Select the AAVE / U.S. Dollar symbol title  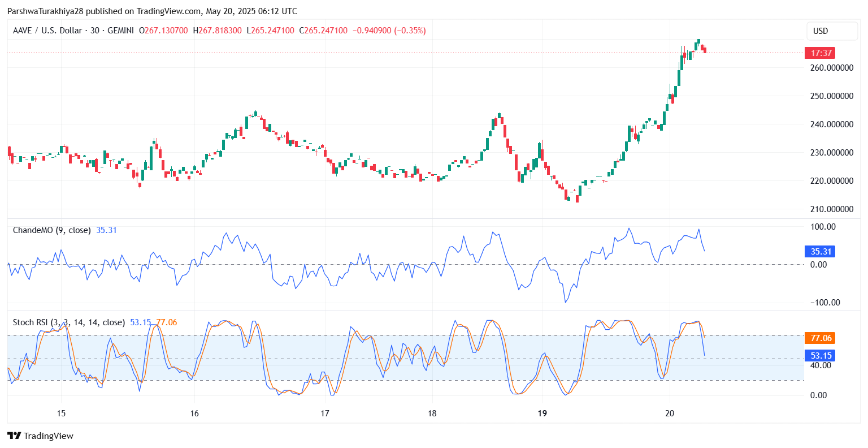click(47, 31)
